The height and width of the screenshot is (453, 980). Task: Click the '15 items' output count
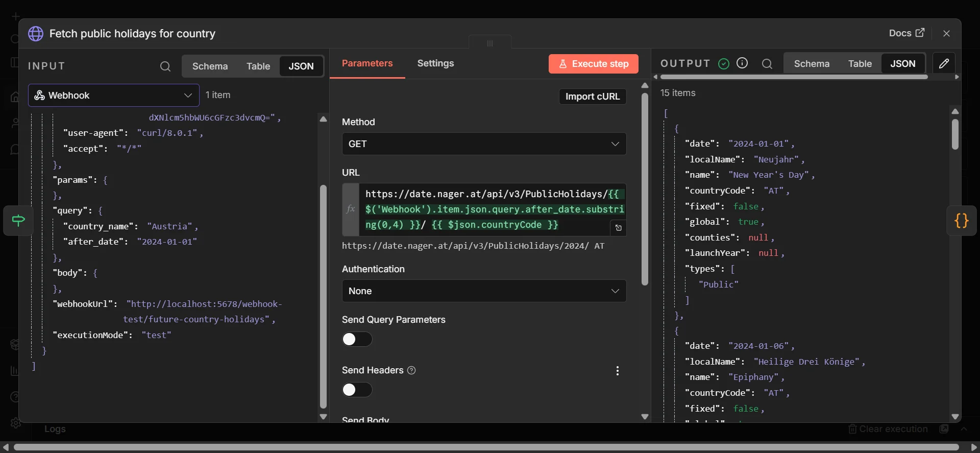tap(678, 93)
